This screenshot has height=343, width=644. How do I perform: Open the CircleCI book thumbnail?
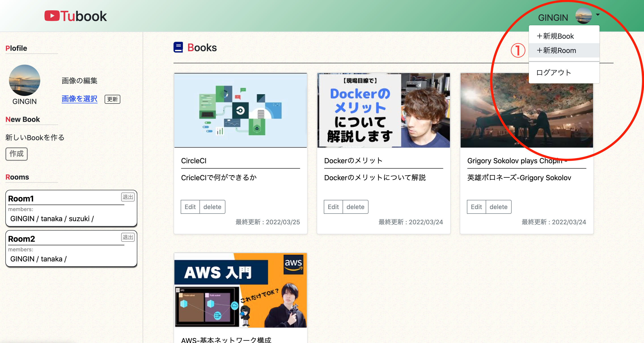pyautogui.click(x=241, y=110)
